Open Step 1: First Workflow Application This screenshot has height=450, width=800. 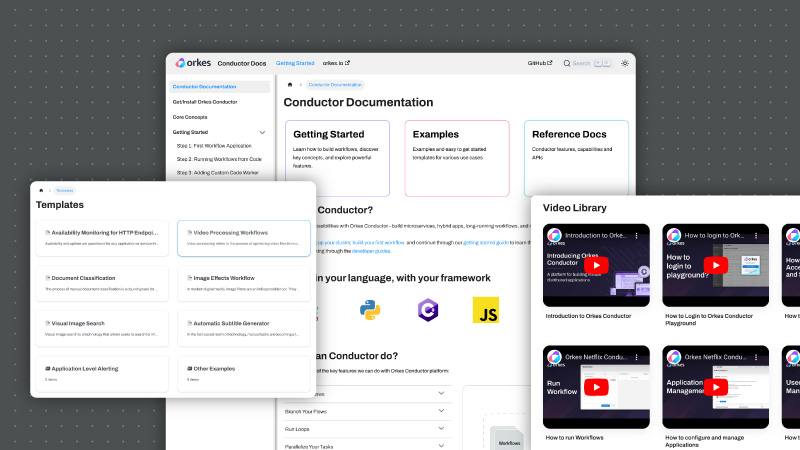214,146
